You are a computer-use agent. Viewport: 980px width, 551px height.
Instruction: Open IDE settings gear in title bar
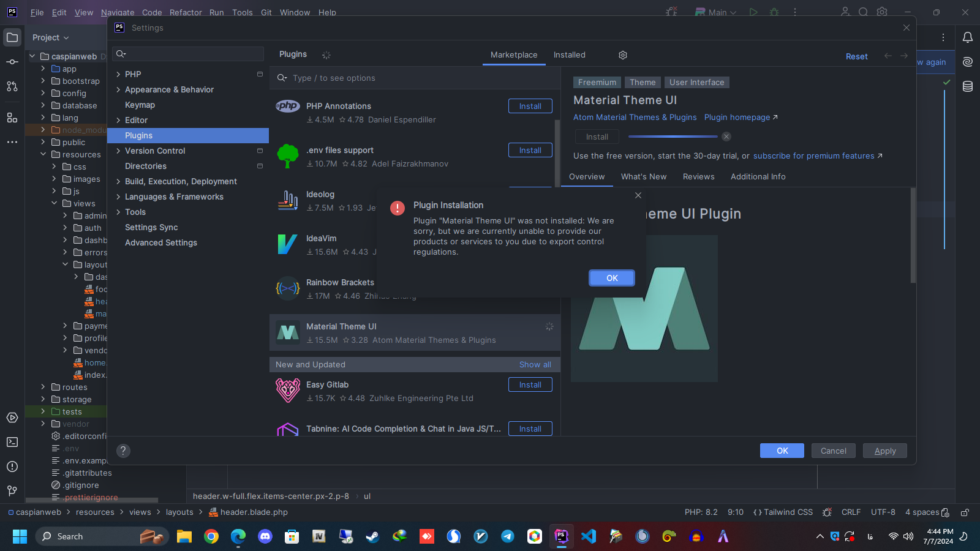(882, 12)
